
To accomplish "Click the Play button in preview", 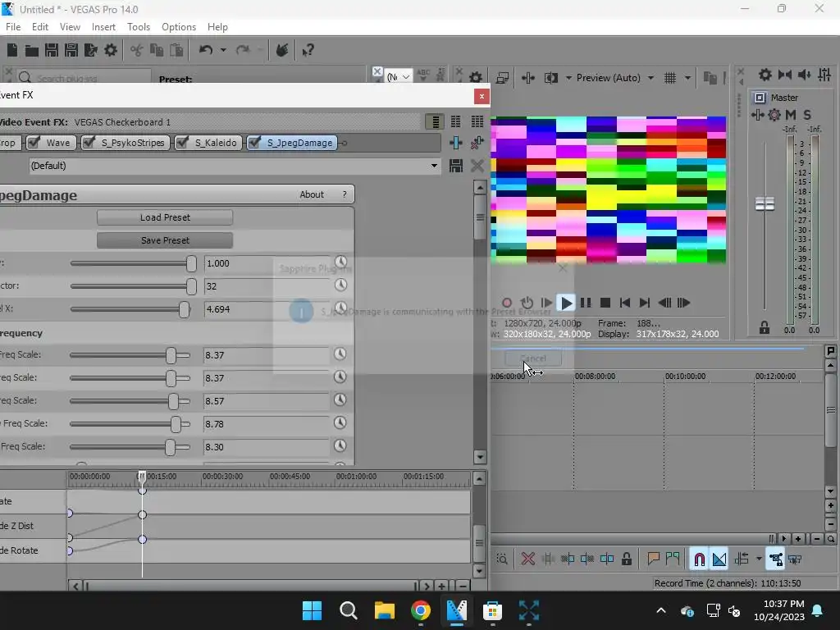I will pyautogui.click(x=566, y=304).
